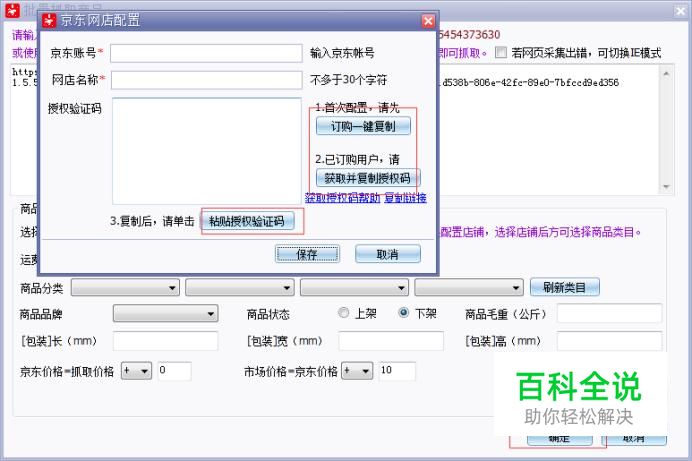This screenshot has height=461, width=692.
Task: Click the 刷新类目 button
Action: (x=564, y=287)
